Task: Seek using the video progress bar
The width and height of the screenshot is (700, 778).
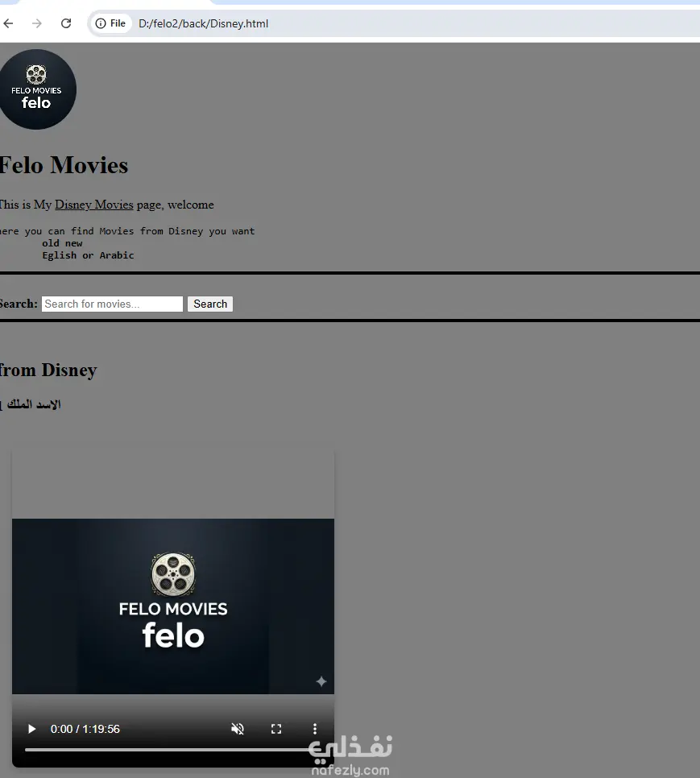Action: (x=173, y=750)
